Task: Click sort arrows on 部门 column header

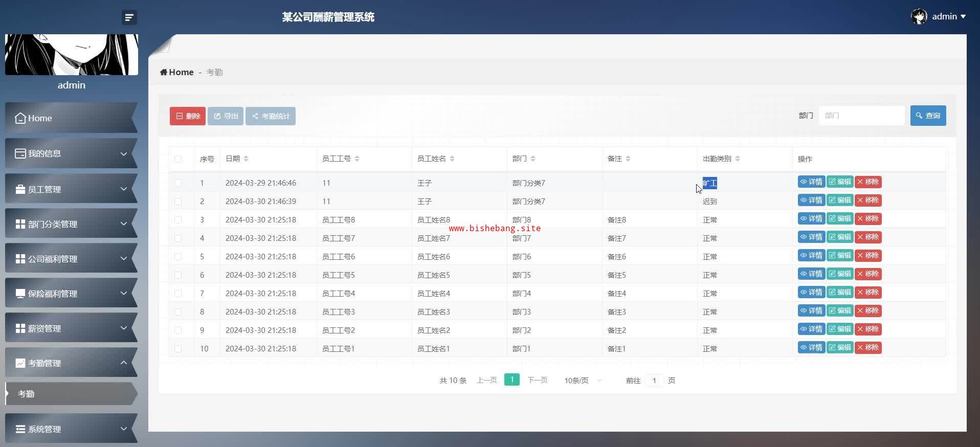Action: point(533,159)
